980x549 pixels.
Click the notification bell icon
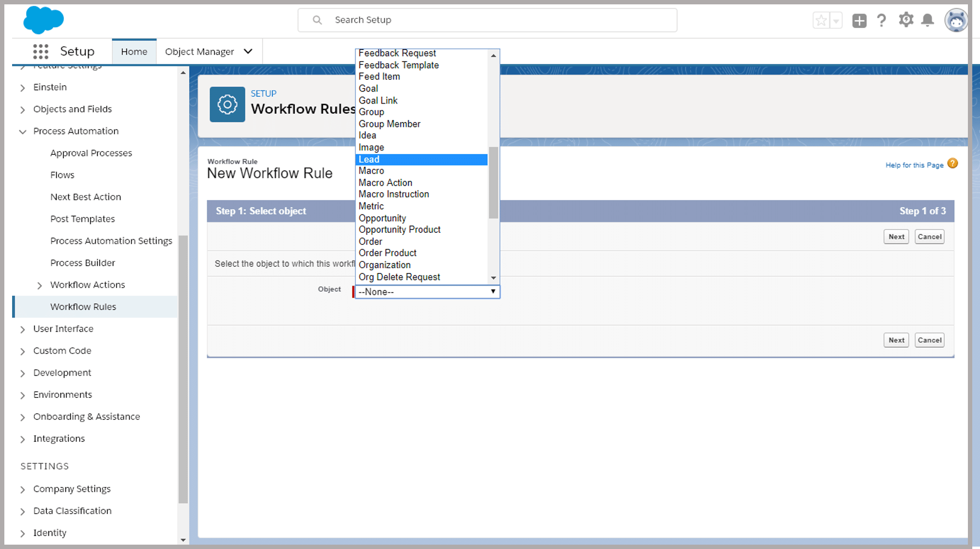928,19
